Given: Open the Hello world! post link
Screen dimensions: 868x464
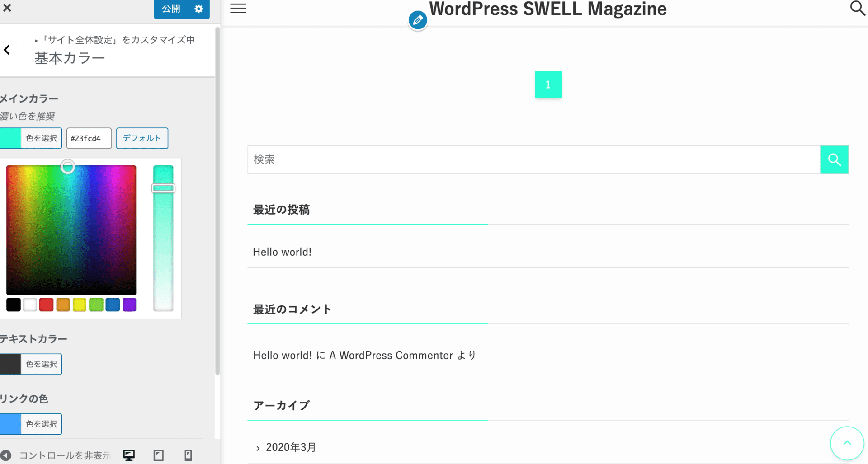Looking at the screenshot, I should (x=282, y=252).
